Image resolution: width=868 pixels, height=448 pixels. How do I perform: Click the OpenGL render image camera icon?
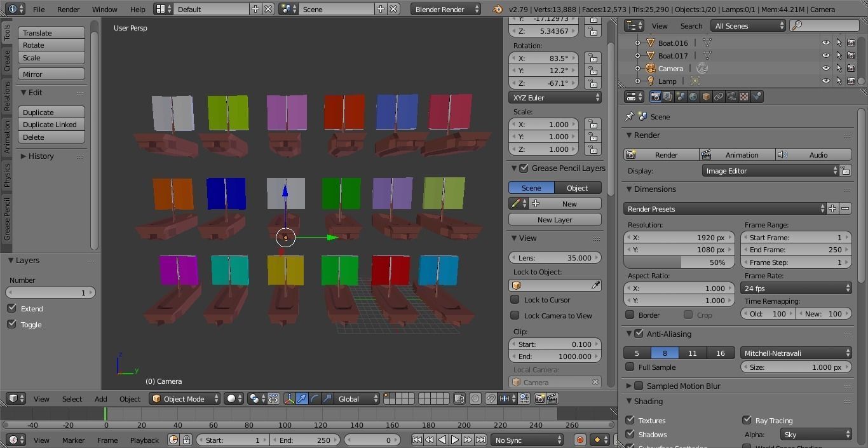[x=540, y=398]
